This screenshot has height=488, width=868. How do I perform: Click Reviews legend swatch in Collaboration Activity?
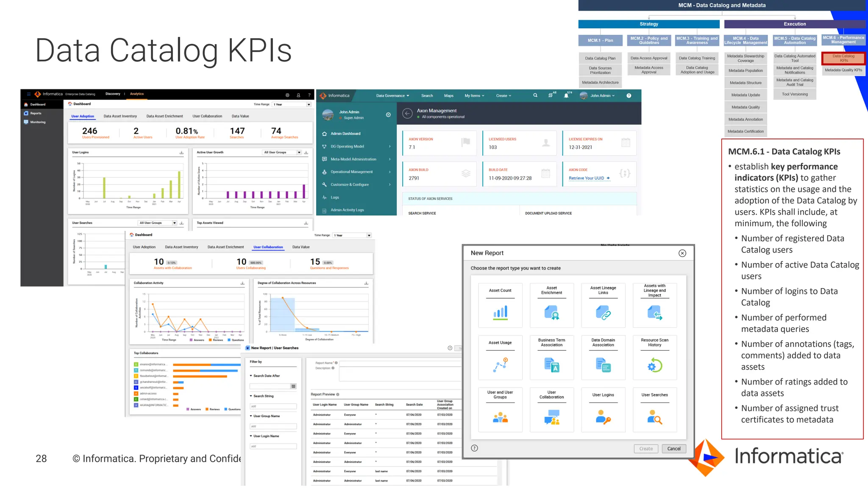coord(210,340)
